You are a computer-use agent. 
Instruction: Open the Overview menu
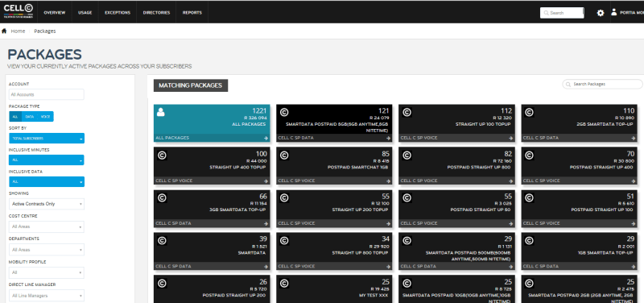pyautogui.click(x=54, y=13)
